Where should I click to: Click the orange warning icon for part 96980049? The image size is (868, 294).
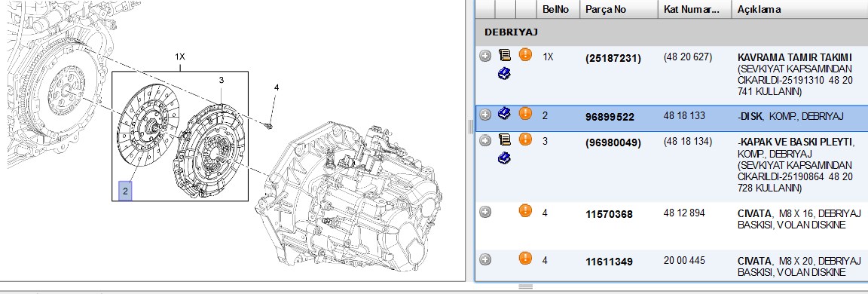tap(525, 139)
